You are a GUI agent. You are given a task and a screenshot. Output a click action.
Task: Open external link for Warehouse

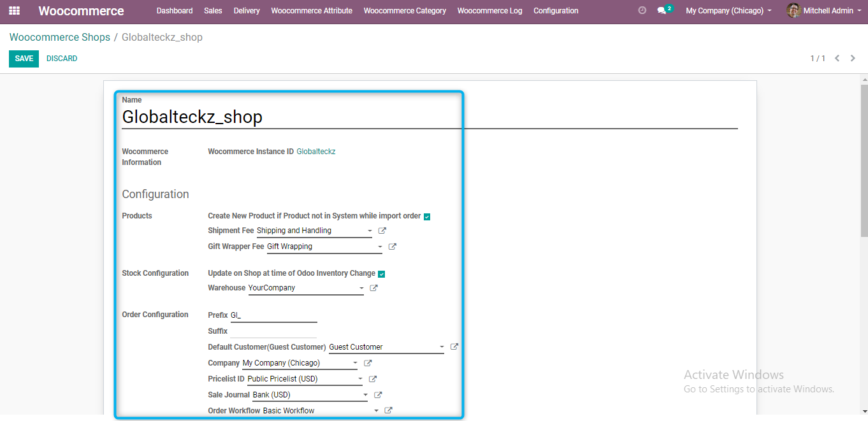click(374, 288)
